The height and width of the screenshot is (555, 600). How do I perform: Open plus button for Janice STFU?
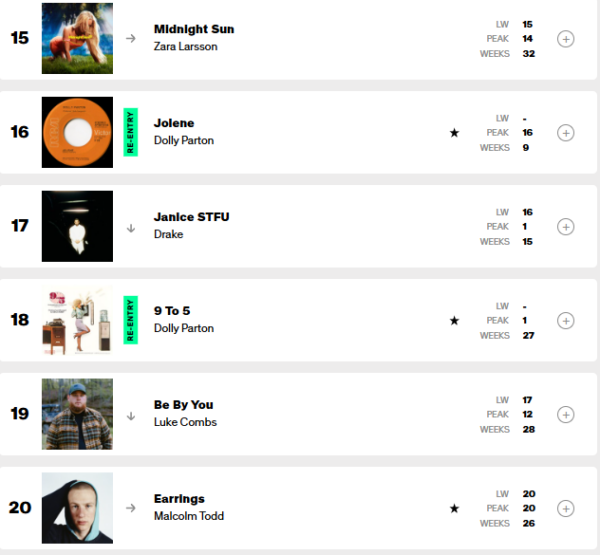566,227
